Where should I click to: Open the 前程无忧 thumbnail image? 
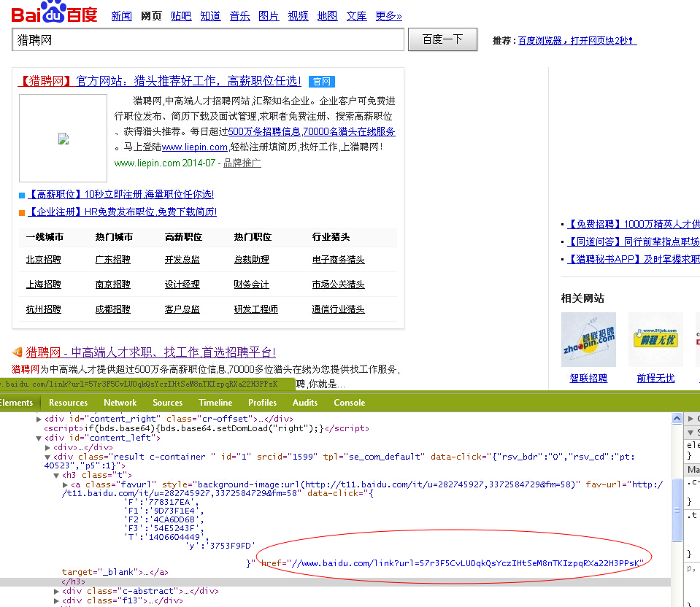click(655, 339)
